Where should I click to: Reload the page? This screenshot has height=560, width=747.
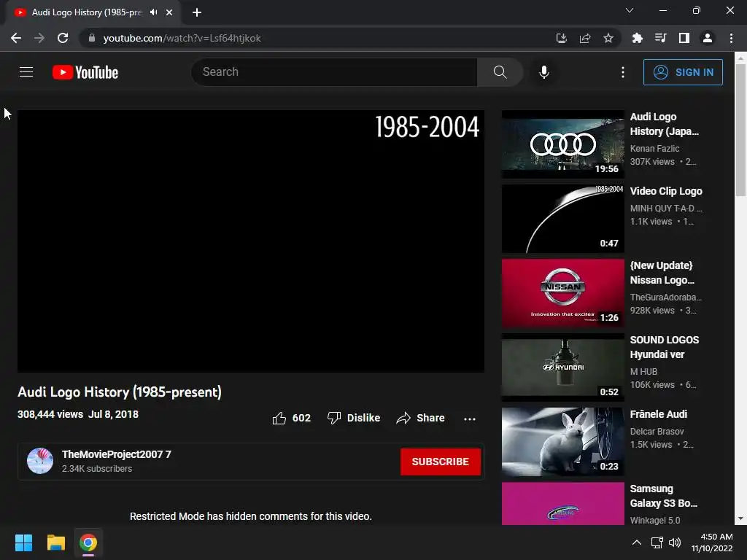pos(63,38)
